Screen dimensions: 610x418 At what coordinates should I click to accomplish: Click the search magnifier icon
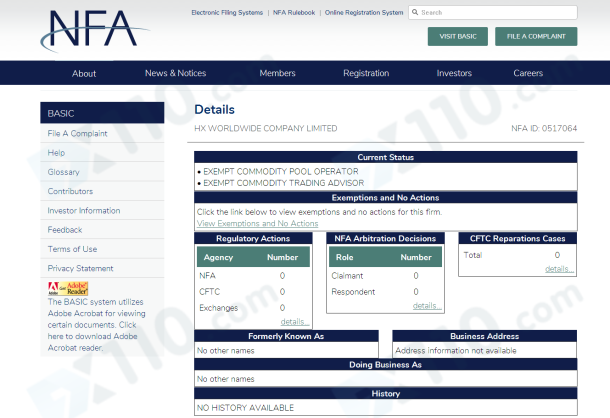[415, 12]
